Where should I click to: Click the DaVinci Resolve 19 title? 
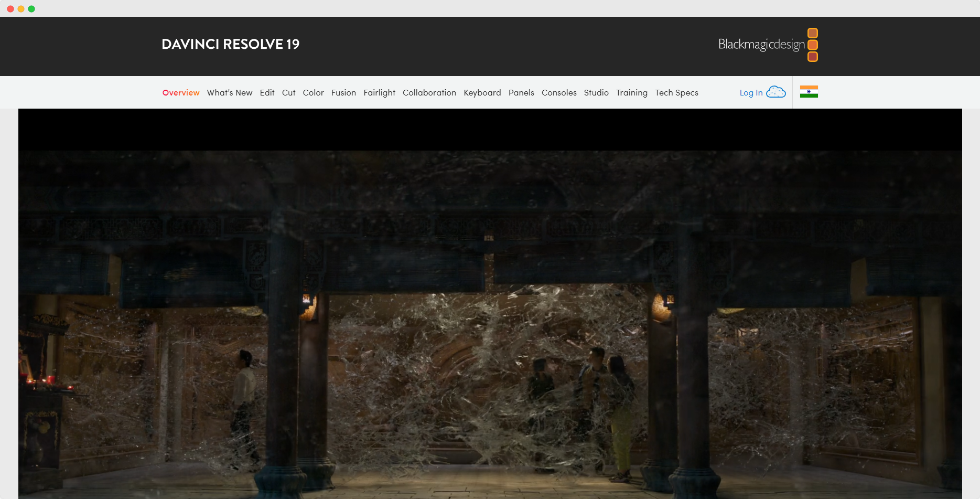click(x=231, y=44)
